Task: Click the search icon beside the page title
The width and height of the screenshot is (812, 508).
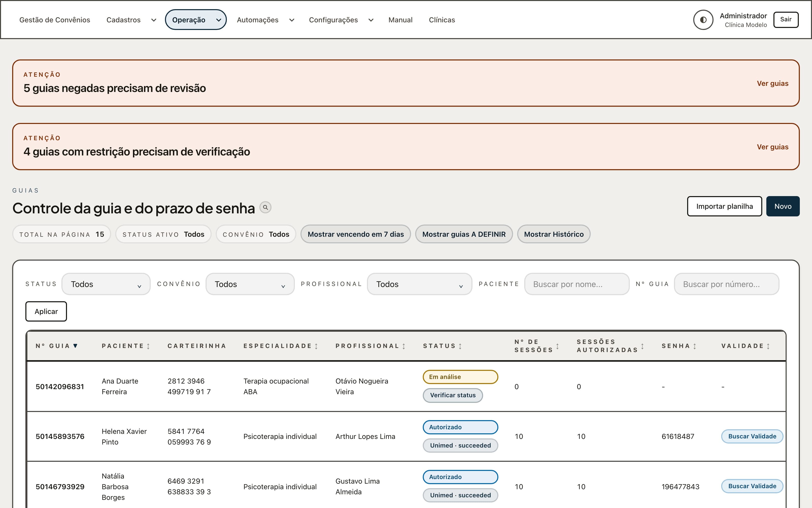Action: (x=265, y=208)
